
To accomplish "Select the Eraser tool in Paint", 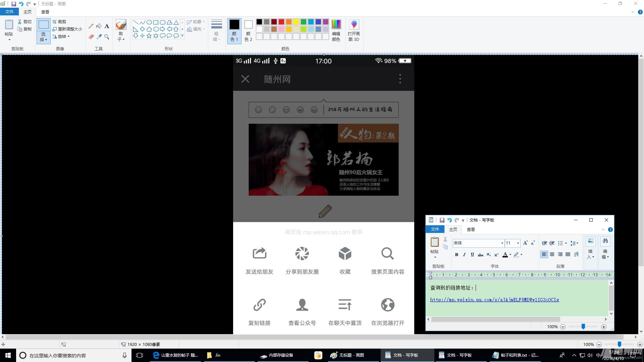I will 91,37.
